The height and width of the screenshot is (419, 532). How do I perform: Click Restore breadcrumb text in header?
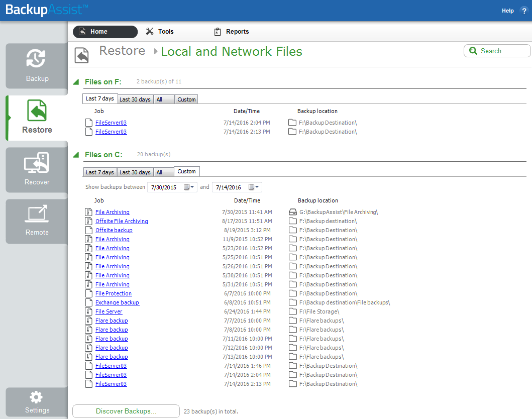pyautogui.click(x=122, y=51)
